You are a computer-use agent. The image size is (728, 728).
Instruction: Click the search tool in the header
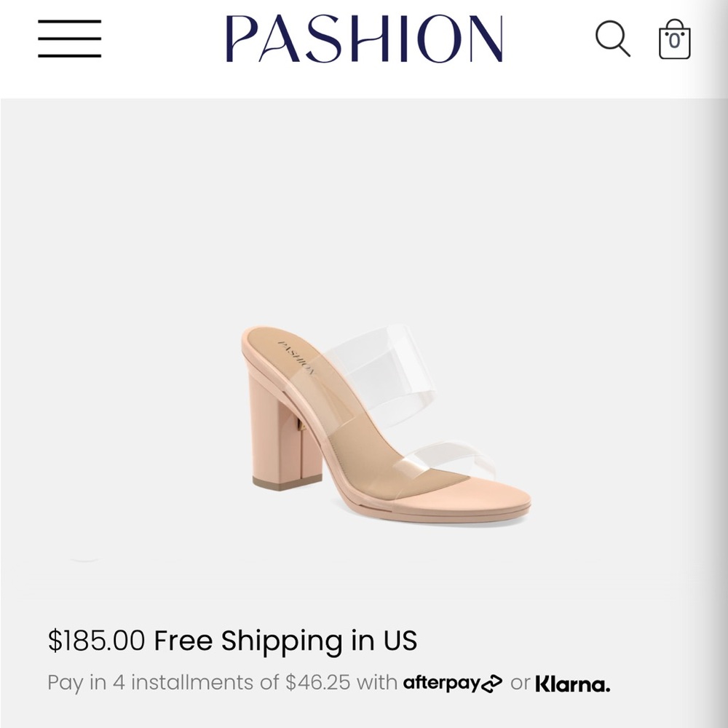(613, 40)
